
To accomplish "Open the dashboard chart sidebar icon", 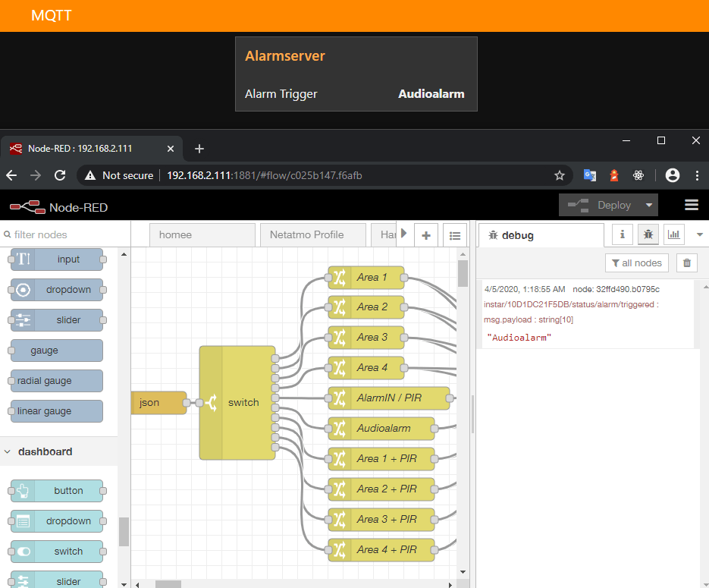I will pos(673,234).
